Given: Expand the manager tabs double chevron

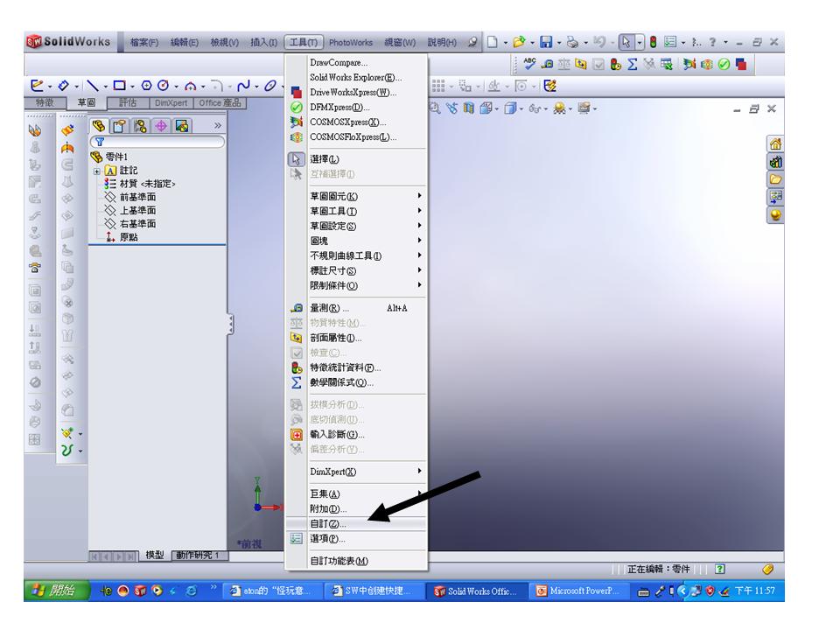Looking at the screenshot, I should pos(218,125).
